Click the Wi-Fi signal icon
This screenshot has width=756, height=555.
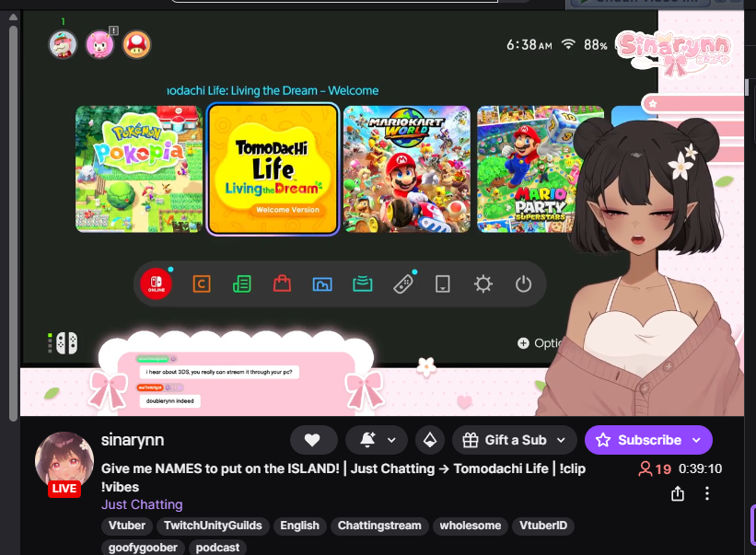pyautogui.click(x=568, y=44)
